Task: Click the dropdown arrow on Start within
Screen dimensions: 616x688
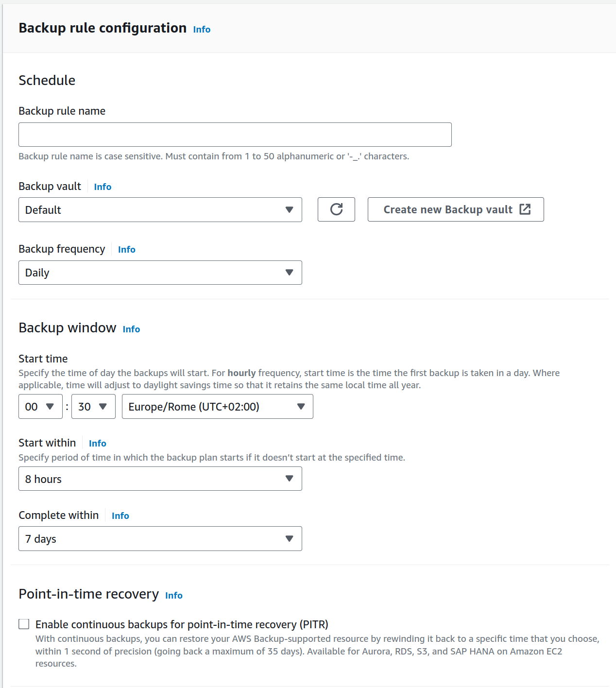Action: click(x=289, y=479)
